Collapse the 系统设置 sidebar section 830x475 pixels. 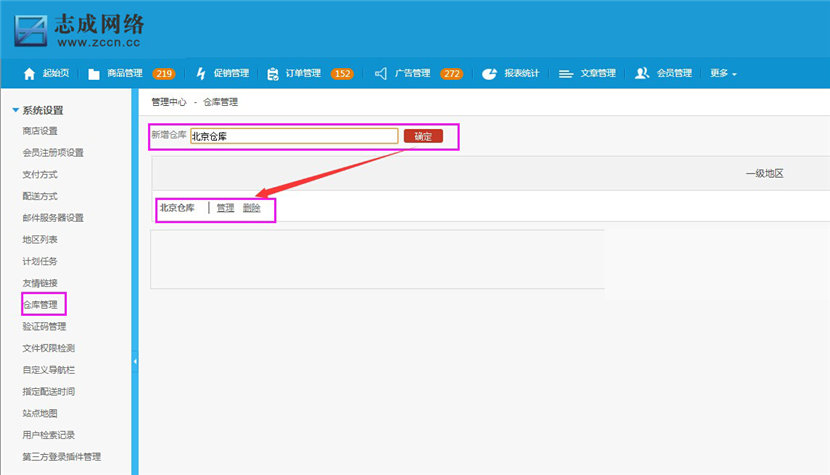pyautogui.click(x=38, y=110)
